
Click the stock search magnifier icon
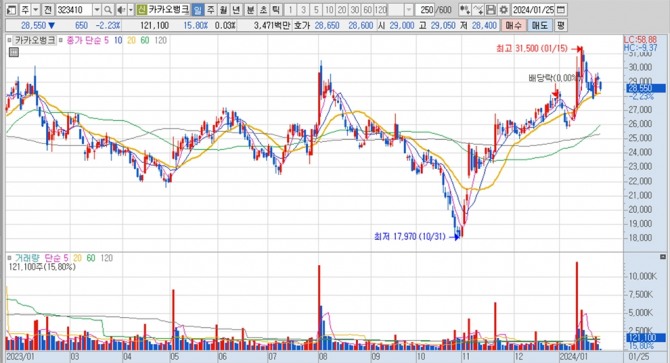click(108, 9)
